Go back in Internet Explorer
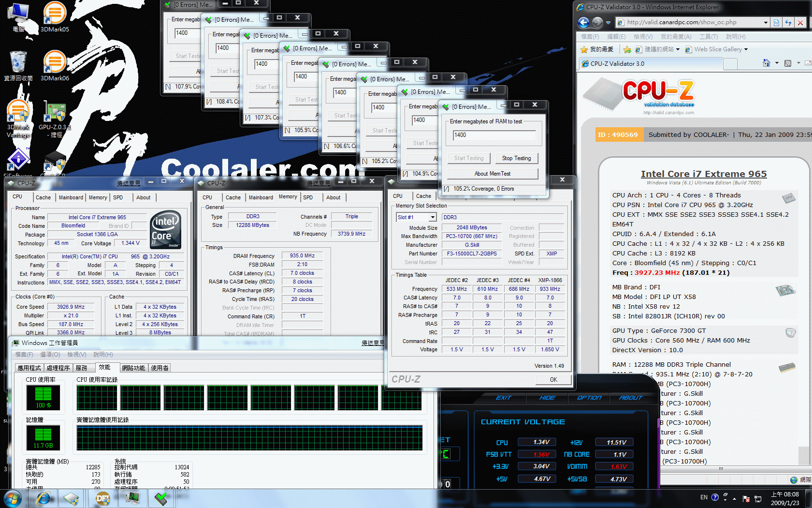The width and height of the screenshot is (812, 508). click(x=584, y=22)
